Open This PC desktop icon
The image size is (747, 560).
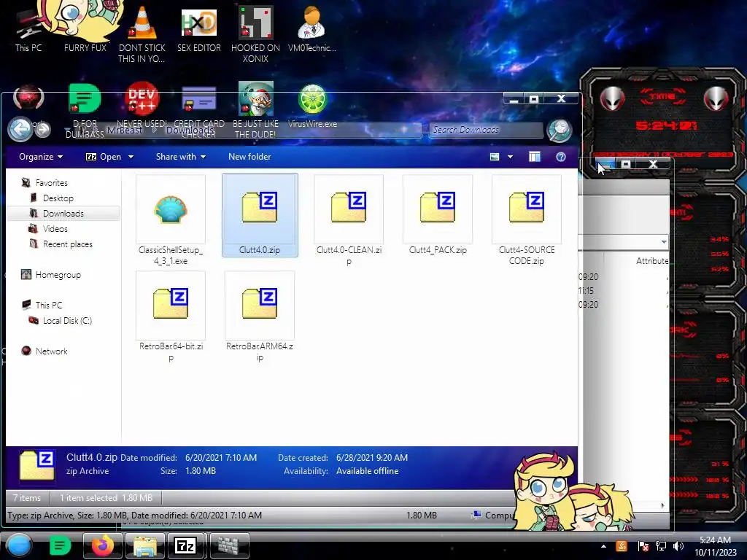coord(28,29)
